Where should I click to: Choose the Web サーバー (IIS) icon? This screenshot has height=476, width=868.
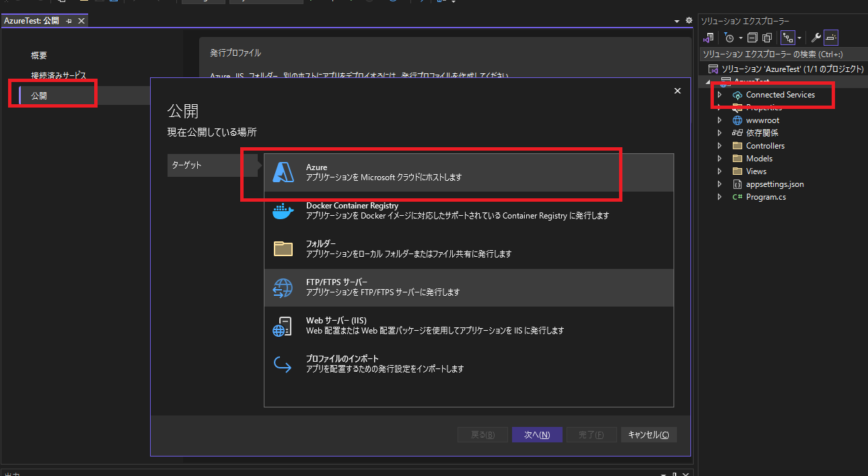point(282,326)
